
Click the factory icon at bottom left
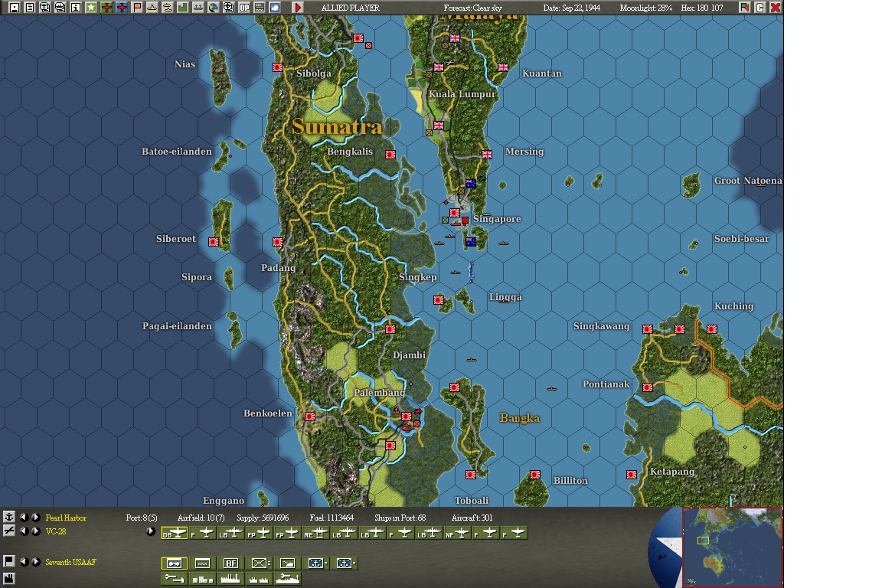[9, 578]
